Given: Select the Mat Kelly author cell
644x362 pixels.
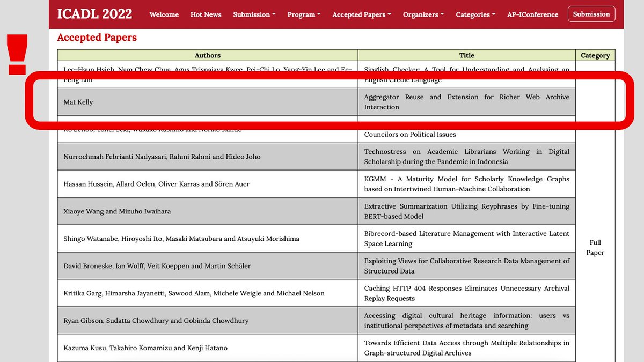Looking at the screenshot, I should pos(208,102).
